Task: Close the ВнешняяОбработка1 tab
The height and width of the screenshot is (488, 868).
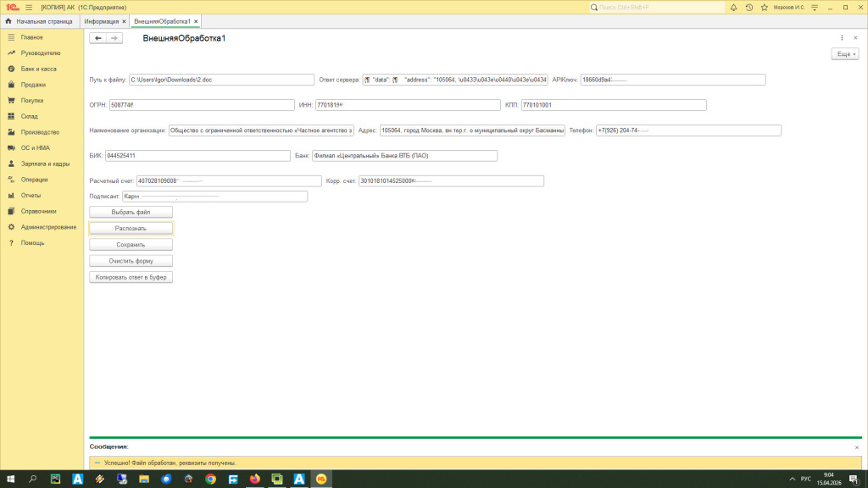Action: [x=196, y=21]
